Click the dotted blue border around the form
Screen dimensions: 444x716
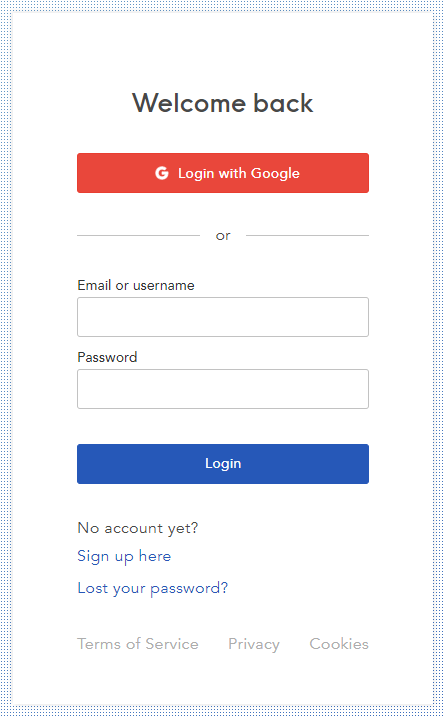coord(5,358)
